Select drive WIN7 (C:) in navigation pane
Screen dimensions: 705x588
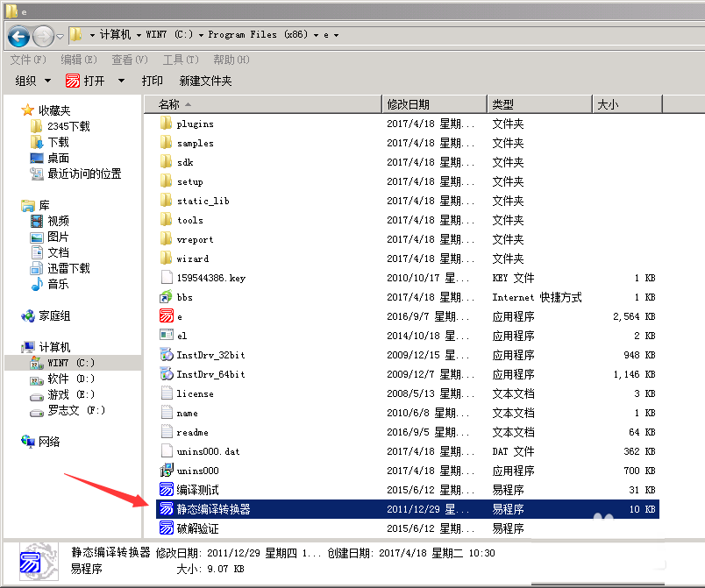tap(72, 363)
